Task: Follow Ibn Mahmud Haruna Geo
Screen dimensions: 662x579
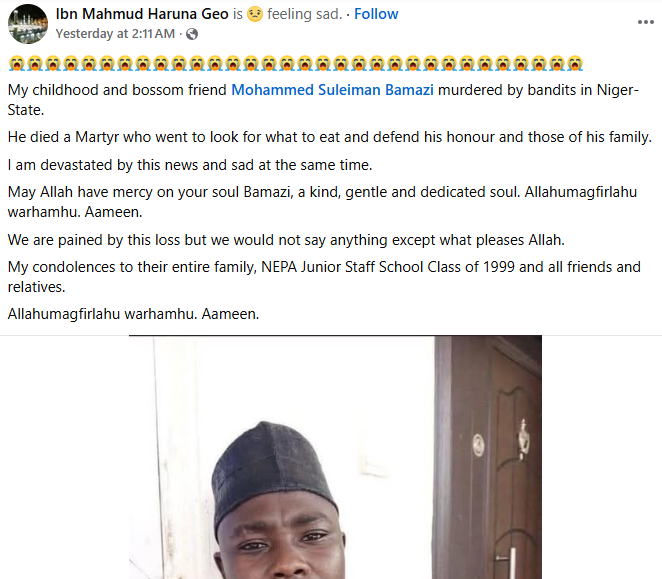Action: click(376, 14)
